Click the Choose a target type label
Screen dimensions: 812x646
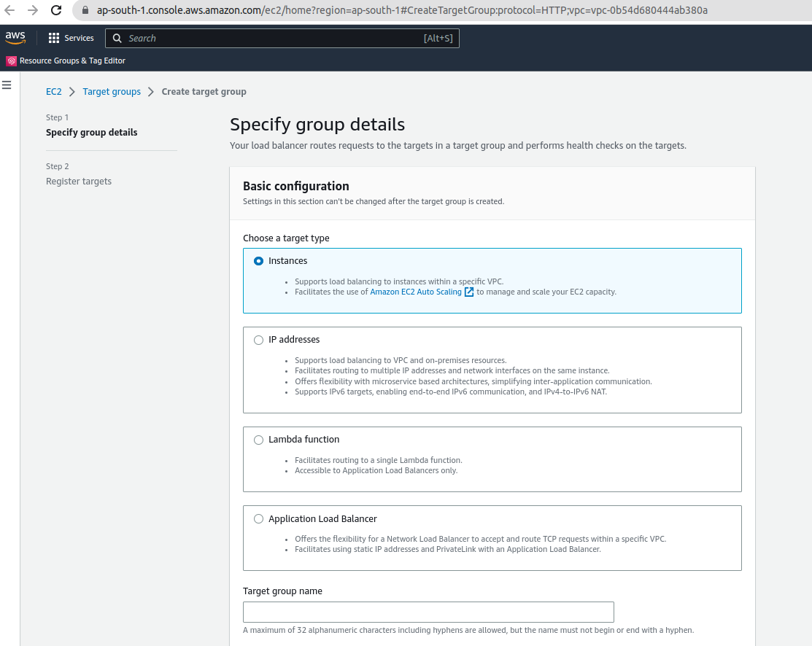(x=286, y=238)
